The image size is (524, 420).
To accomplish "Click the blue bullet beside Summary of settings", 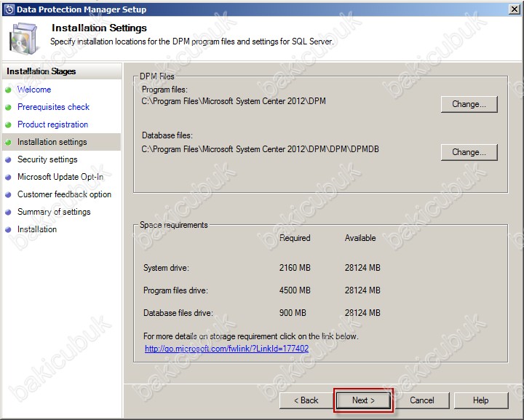I will 8,212.
